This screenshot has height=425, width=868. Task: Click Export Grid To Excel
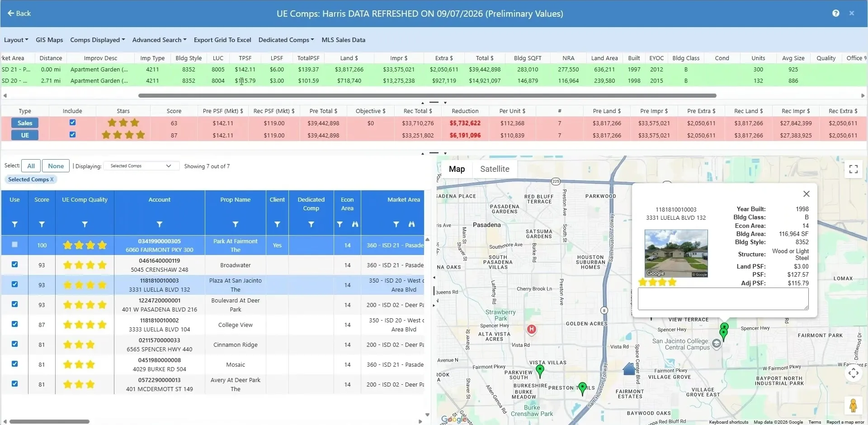pyautogui.click(x=222, y=40)
